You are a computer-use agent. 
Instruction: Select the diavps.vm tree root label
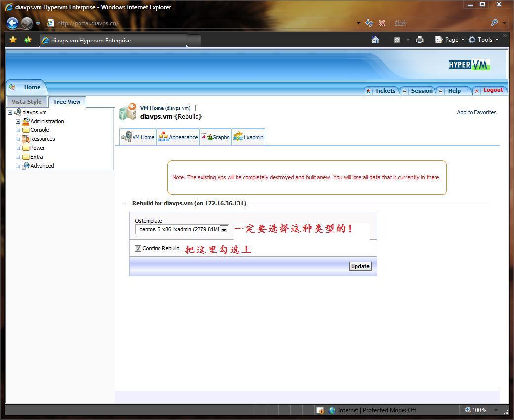[35, 112]
